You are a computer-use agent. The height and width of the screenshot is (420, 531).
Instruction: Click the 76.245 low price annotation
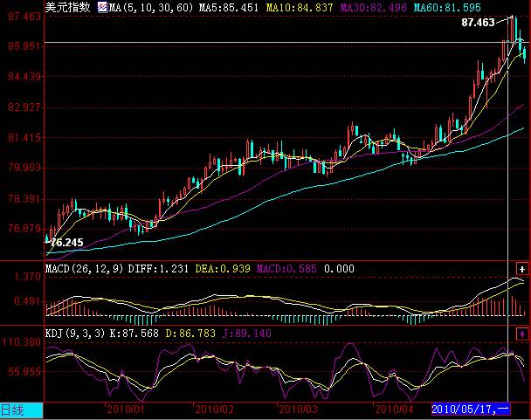[66, 243]
